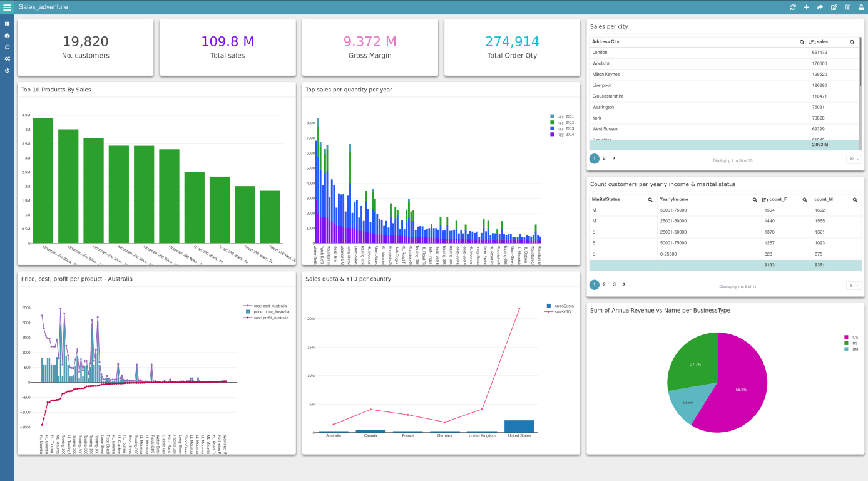868x481 pixels.
Task: Open the page size dropdown showing 20
Action: pos(853,159)
